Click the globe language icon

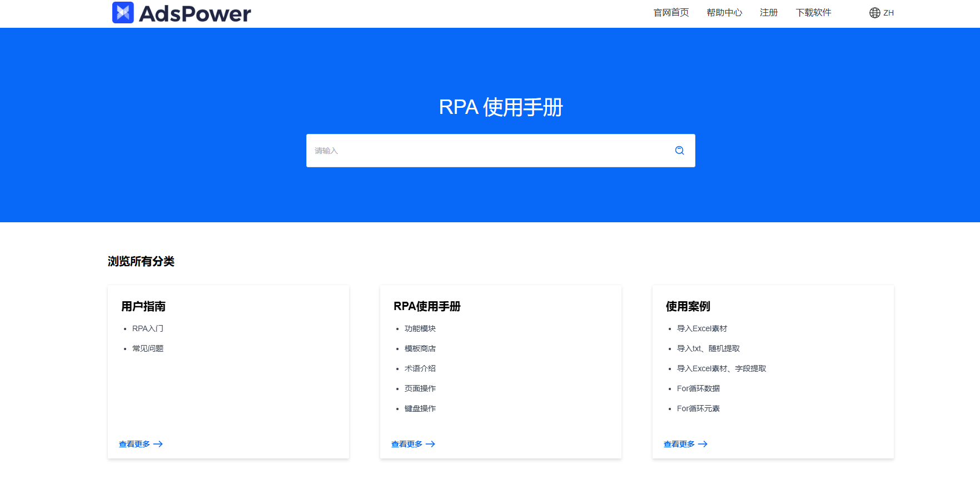874,13
